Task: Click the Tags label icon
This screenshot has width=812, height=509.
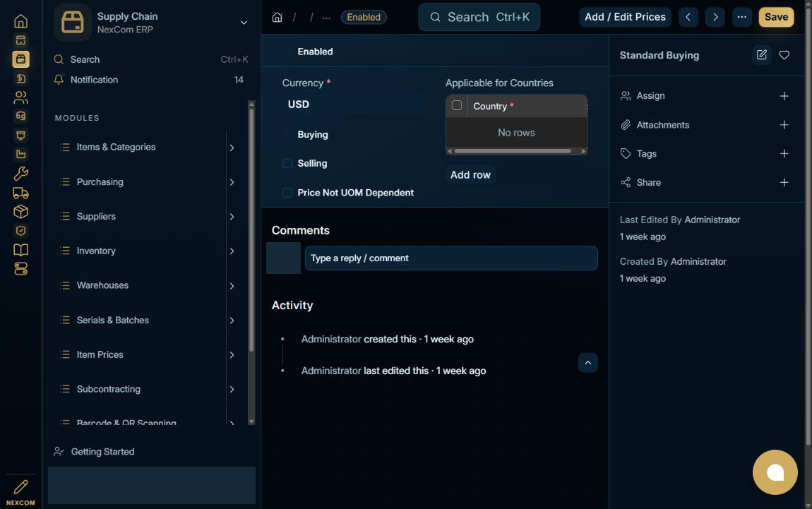Action: click(x=626, y=154)
